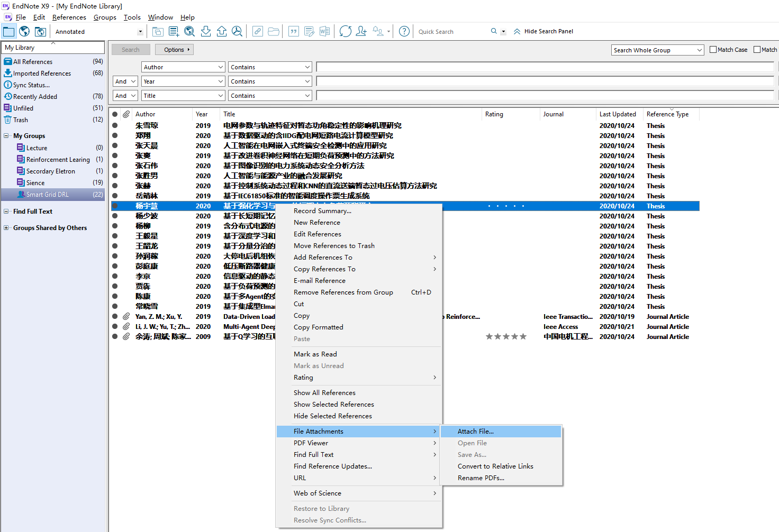Viewport: 779px width, 532px height.
Task: Click Copy to Local Library toolbar icon
Action: pyautogui.click(x=158, y=31)
